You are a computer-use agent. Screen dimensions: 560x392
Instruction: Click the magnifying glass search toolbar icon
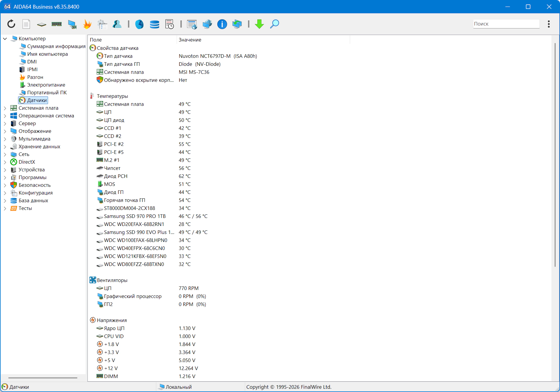[275, 24]
